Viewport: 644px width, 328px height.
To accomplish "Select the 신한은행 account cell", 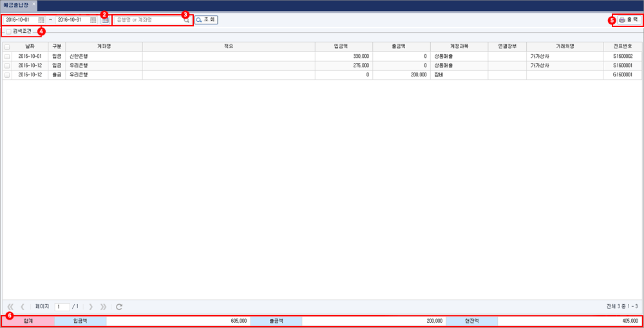I will (x=104, y=56).
